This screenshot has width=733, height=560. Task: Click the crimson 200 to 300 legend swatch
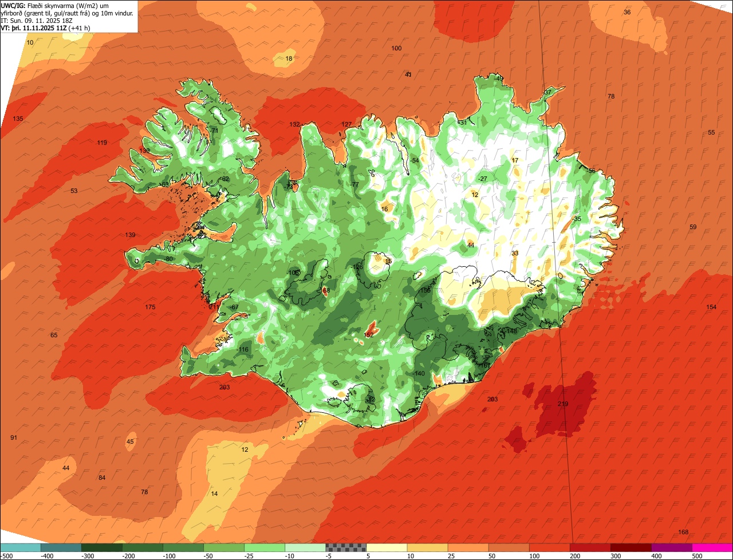[589, 547]
